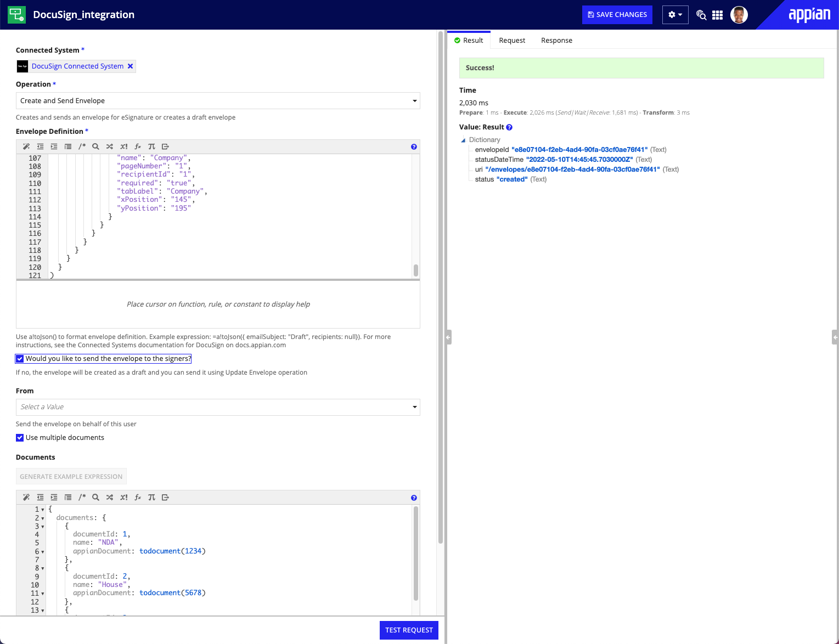The width and height of the screenshot is (839, 644).
Task: Click the fx function icon in Documents editor toolbar
Action: 138,498
